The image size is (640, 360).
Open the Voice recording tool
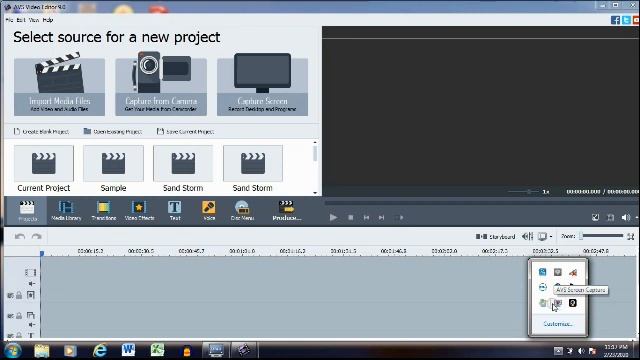[x=209, y=211]
